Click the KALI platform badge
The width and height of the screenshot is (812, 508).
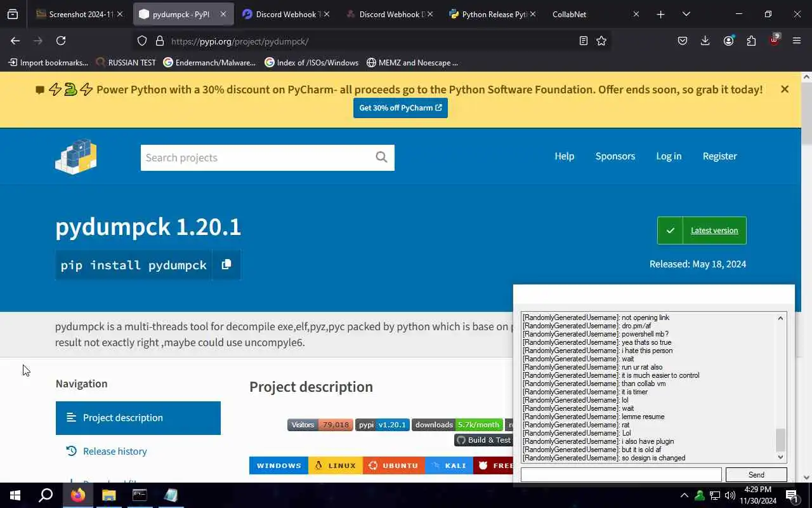449,465
